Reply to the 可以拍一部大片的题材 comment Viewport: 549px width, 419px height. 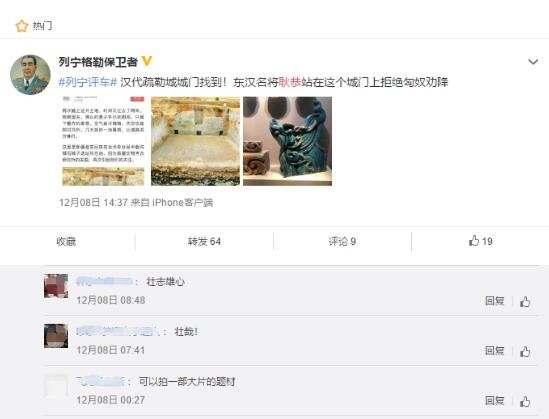coord(494,400)
